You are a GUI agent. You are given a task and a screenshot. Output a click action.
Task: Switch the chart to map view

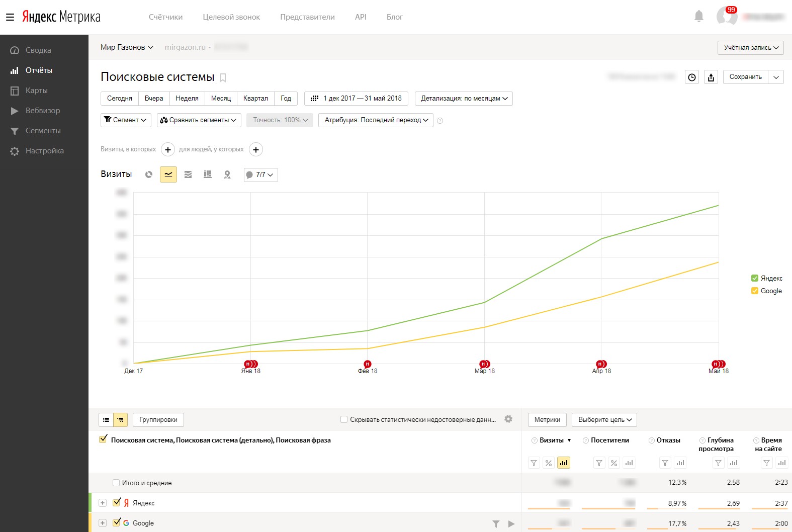tap(227, 174)
